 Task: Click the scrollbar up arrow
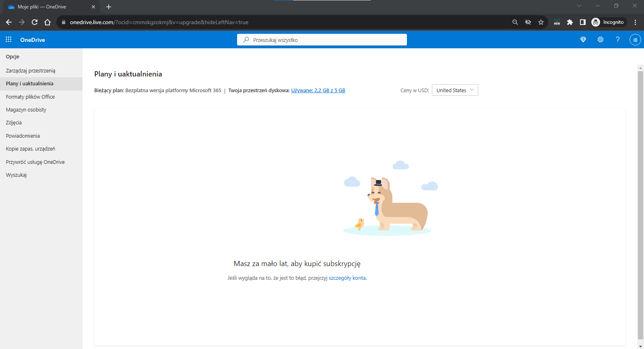pos(640,68)
